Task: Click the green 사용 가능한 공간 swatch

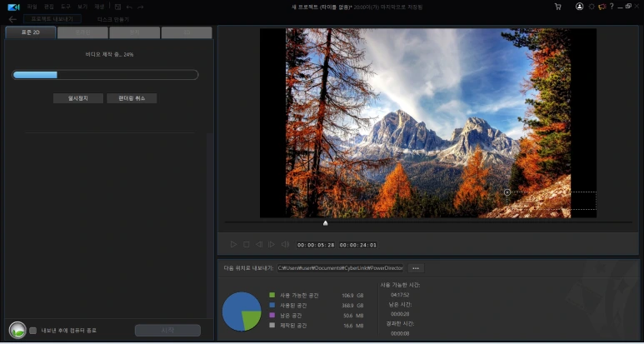Action: [x=272, y=295]
